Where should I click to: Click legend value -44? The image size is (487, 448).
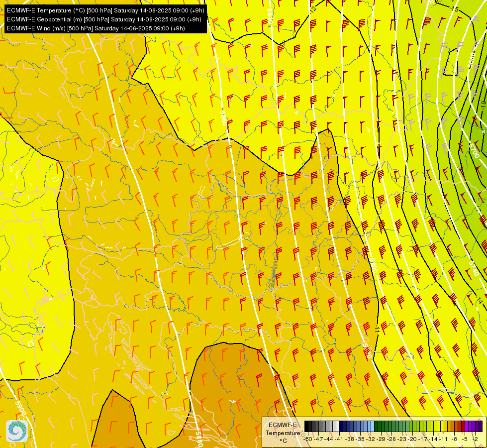click(x=329, y=439)
